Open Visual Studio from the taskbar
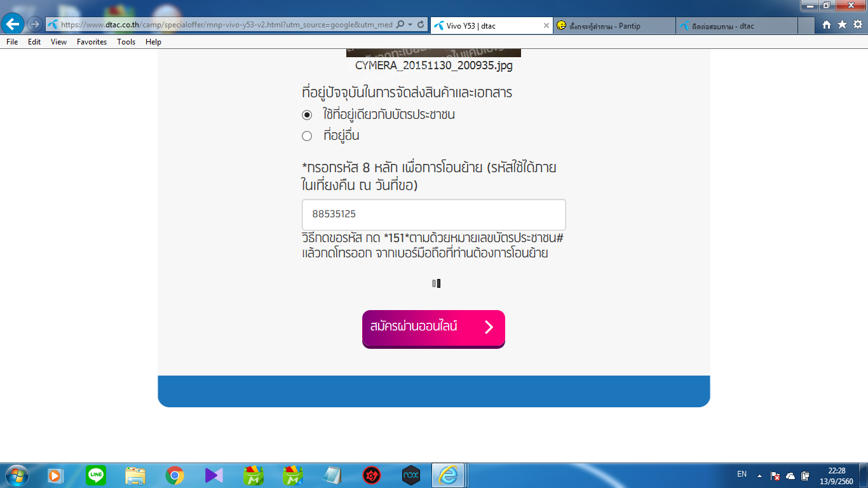This screenshot has height=488, width=868. 214,475
